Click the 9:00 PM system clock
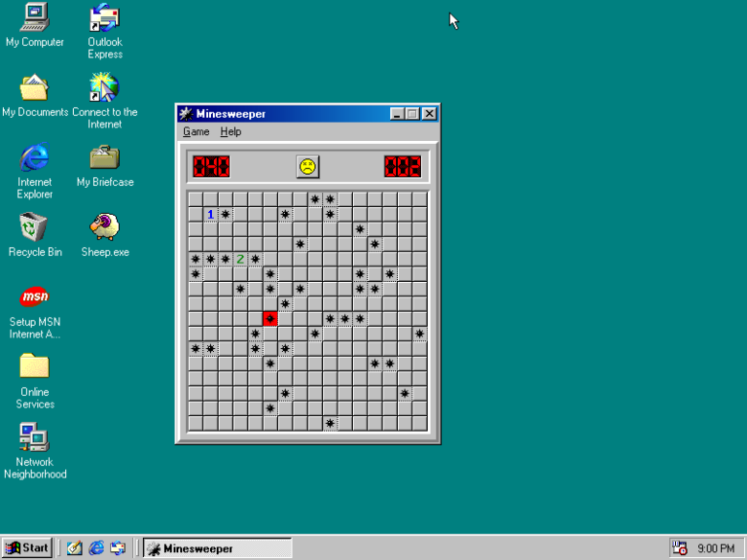Viewport: 747px width, 560px height. (716, 548)
